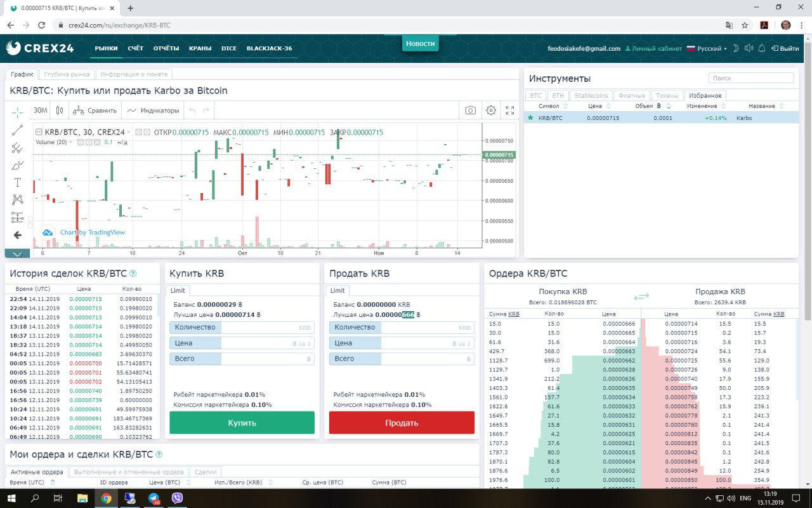Screen dimensions: 812x508
Task: Open the candlestick chart style selector
Action: click(60, 110)
